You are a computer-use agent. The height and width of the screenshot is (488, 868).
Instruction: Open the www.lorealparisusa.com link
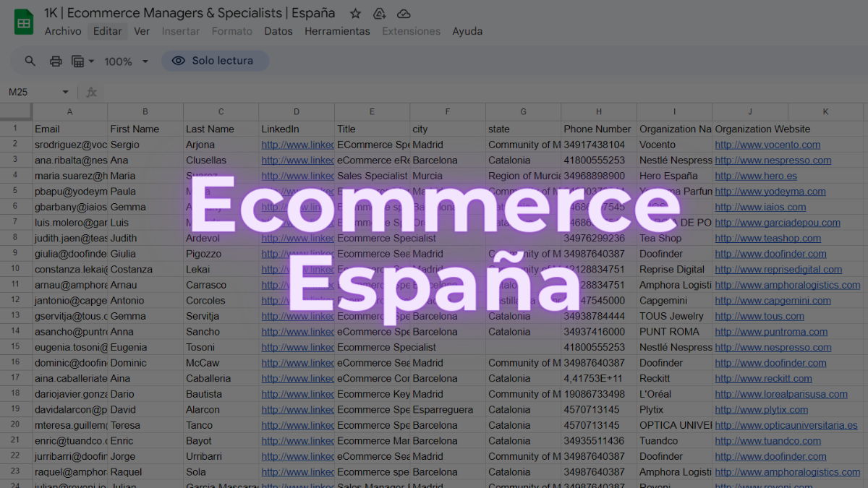pyautogui.click(x=781, y=394)
